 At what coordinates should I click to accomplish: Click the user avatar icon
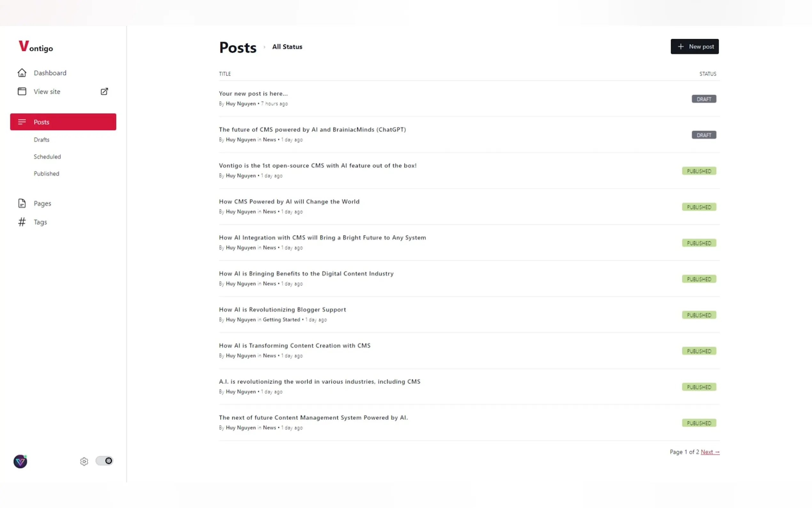(x=20, y=461)
